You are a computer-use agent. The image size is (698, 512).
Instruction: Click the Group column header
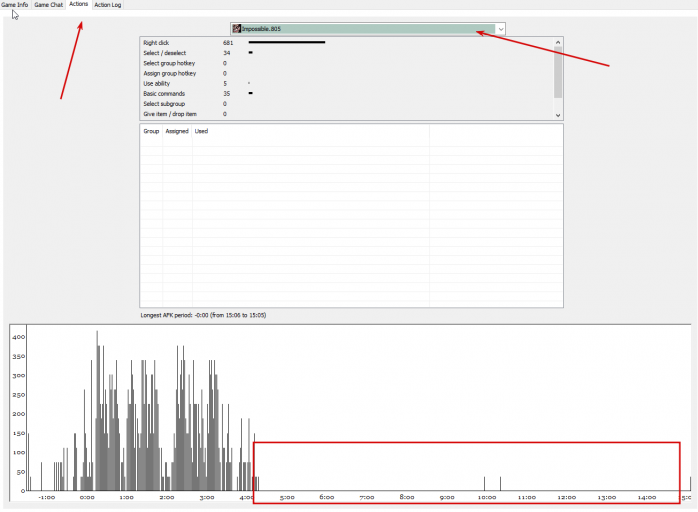151,131
